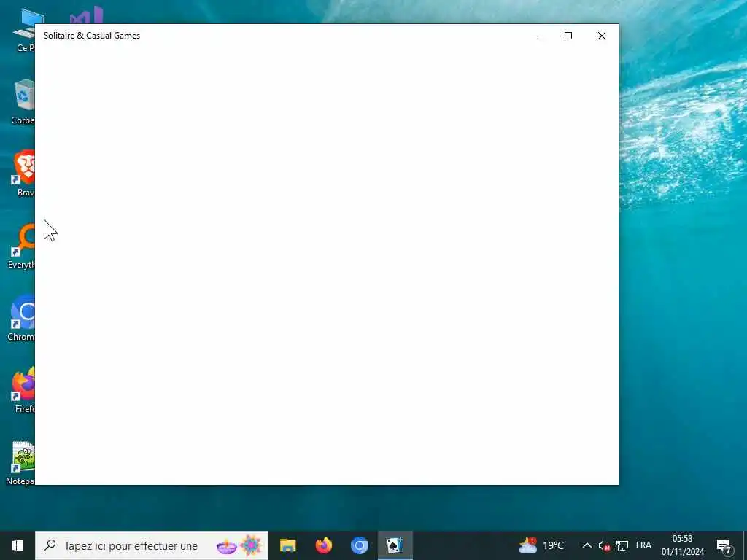Switch the FRA input language indicator
The image size is (747, 560).
643,545
